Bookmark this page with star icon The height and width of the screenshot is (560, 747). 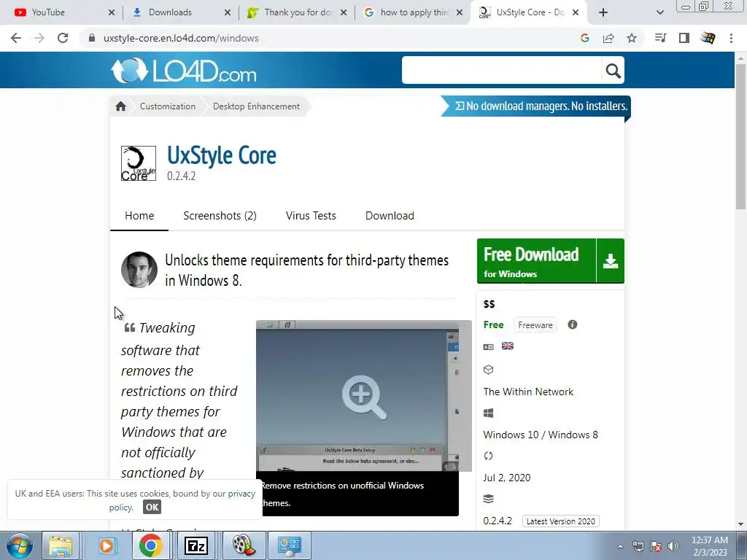[x=632, y=38]
